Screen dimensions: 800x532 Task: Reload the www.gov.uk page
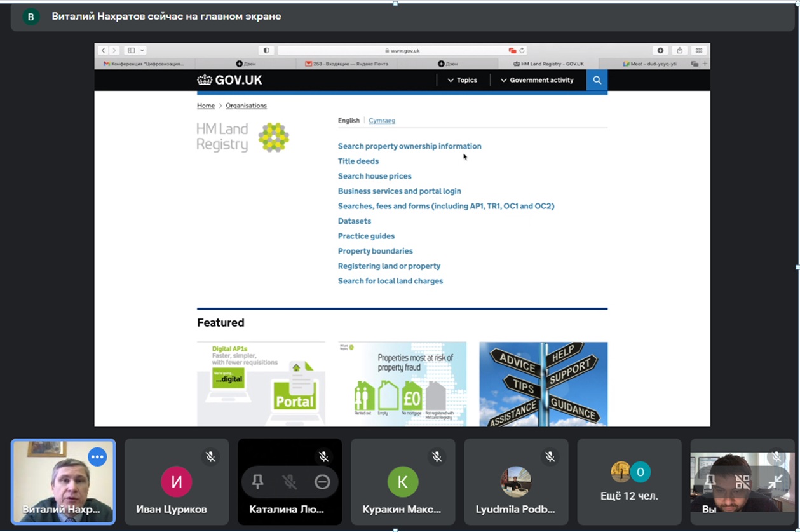(522, 50)
